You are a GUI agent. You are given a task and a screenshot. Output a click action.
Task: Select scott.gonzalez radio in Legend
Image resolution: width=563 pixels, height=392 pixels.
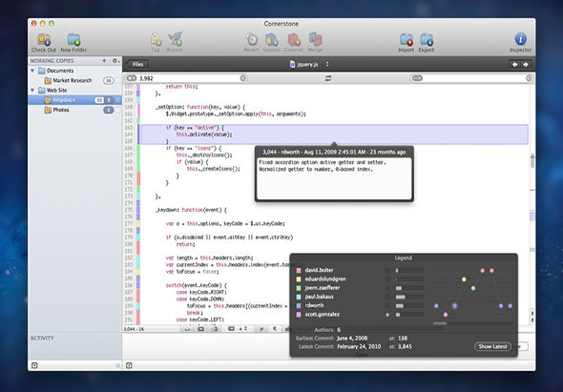[387, 315]
